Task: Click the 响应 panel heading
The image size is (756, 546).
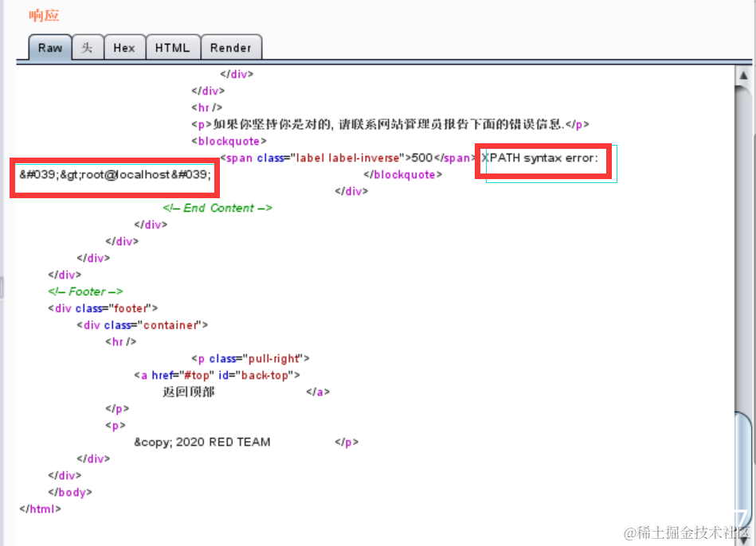Action: coord(44,15)
